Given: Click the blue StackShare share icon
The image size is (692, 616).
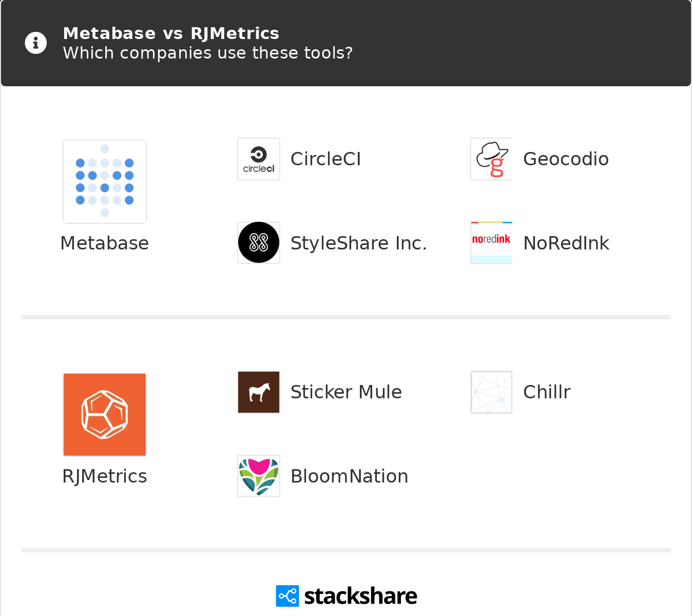Looking at the screenshot, I should [x=287, y=596].
